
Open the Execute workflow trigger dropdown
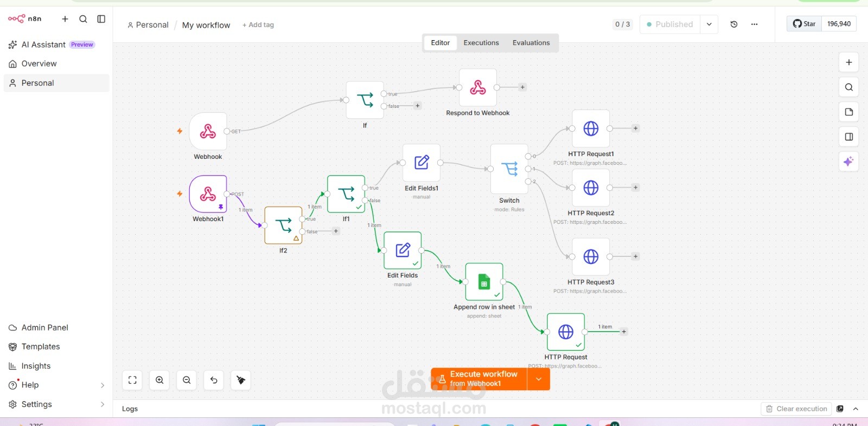tap(539, 379)
